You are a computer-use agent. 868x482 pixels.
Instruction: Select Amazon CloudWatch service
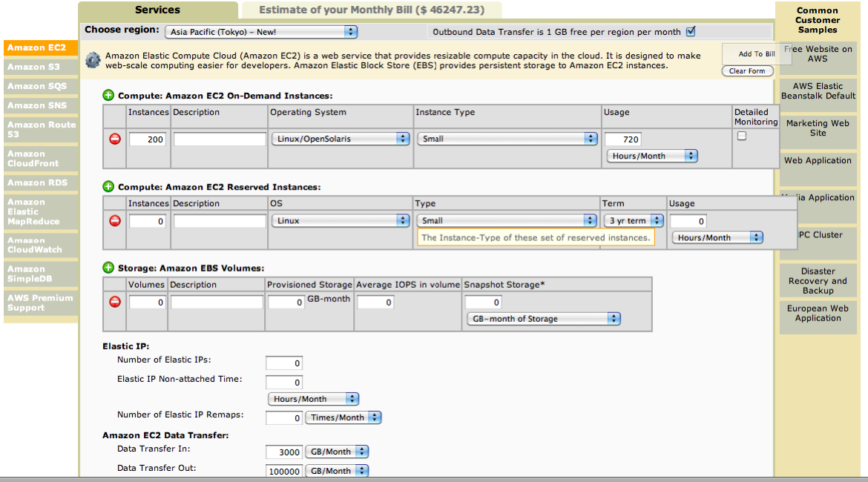click(x=41, y=245)
